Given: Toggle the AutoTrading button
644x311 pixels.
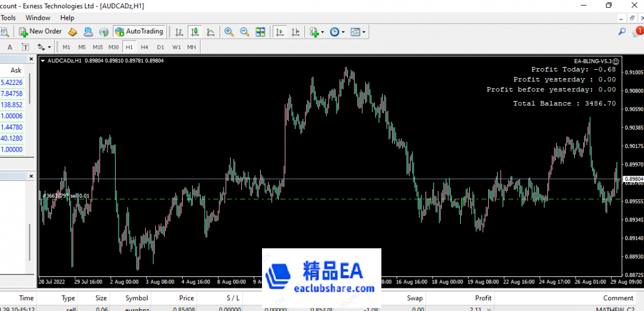Looking at the screenshot, I should point(138,32).
